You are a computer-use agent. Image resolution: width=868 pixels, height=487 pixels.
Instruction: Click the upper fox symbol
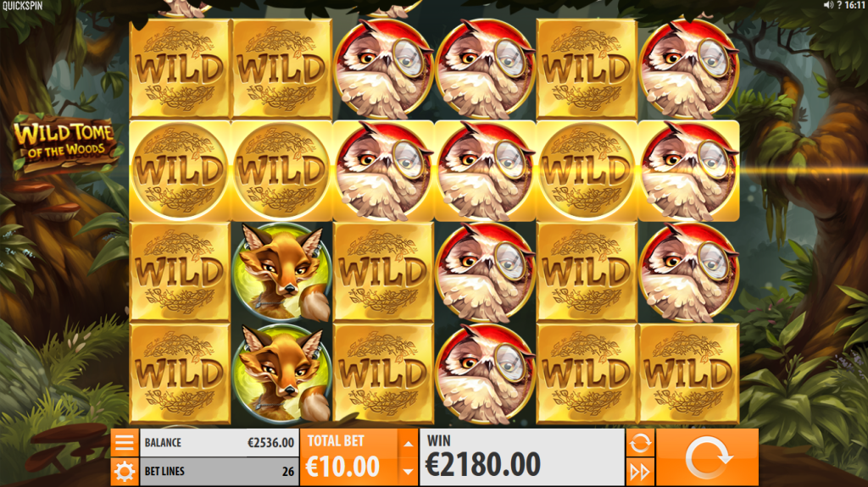[x=281, y=272]
